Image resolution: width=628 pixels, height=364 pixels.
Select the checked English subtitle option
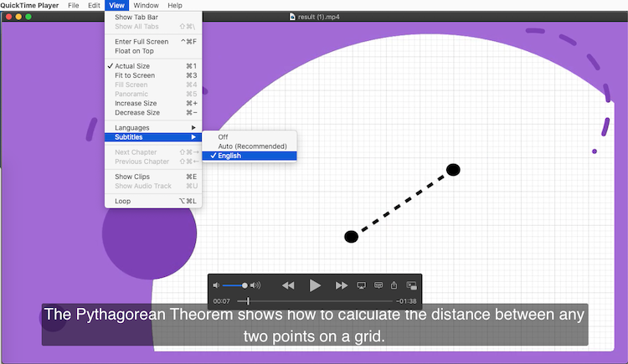(250, 156)
